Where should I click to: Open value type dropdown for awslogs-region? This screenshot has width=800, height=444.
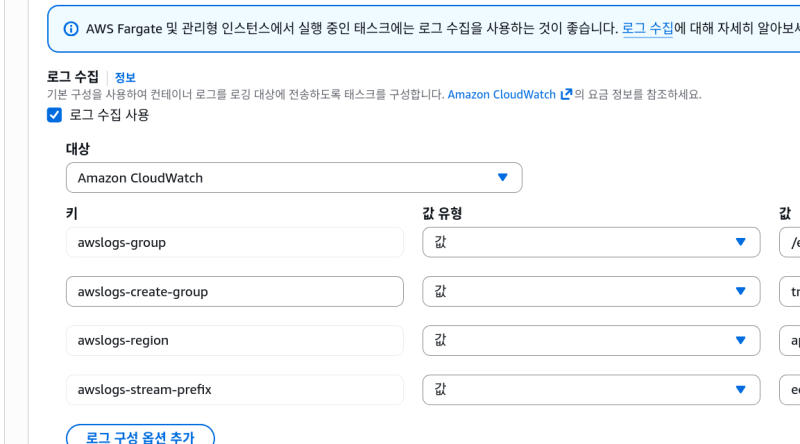tap(591, 340)
